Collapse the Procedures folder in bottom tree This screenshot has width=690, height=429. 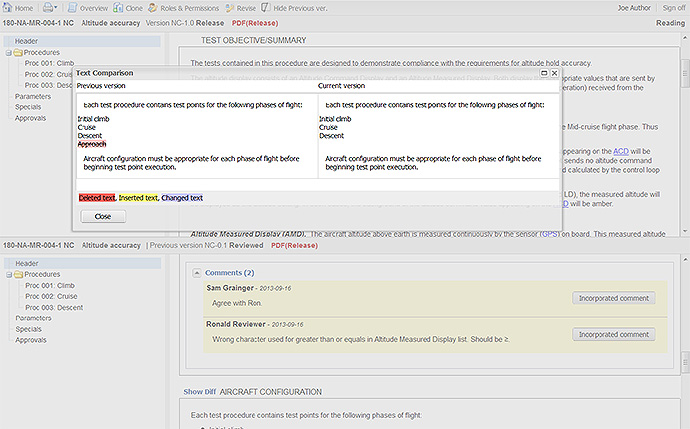pyautogui.click(x=9, y=275)
